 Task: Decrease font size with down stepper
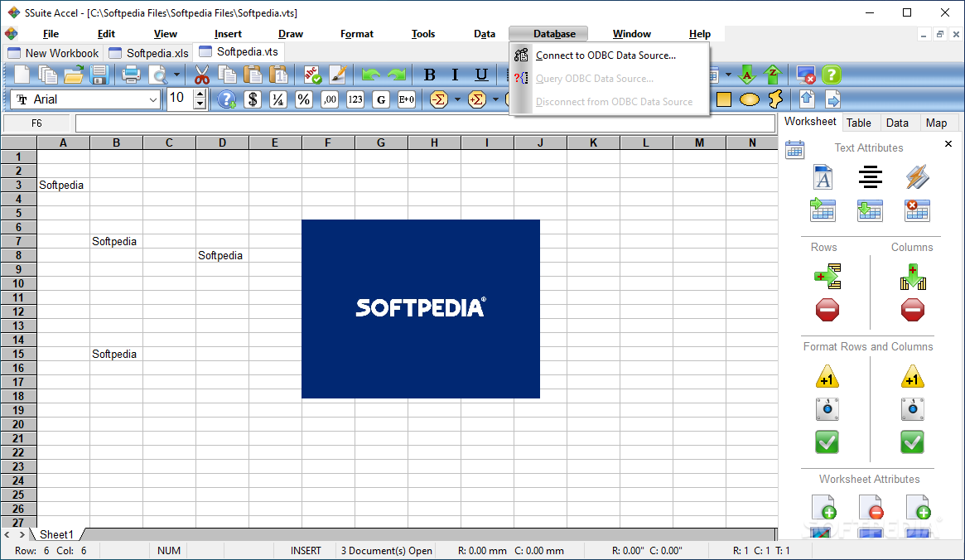click(200, 104)
